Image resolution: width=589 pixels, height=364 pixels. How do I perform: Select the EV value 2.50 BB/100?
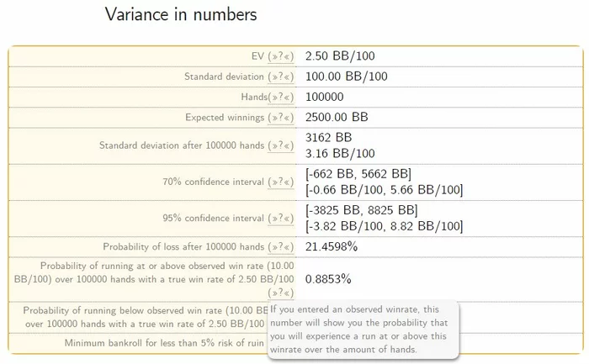342,56
